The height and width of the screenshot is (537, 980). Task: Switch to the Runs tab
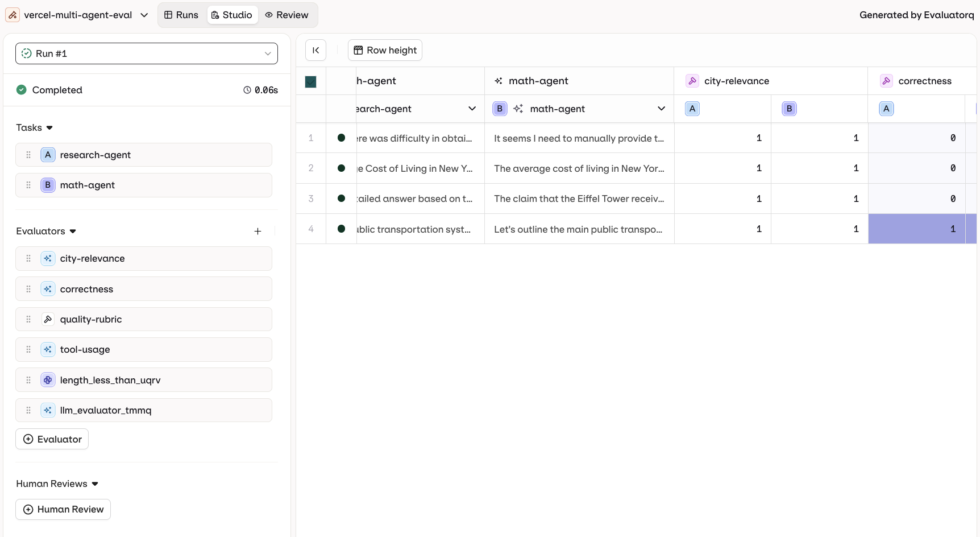(x=181, y=15)
